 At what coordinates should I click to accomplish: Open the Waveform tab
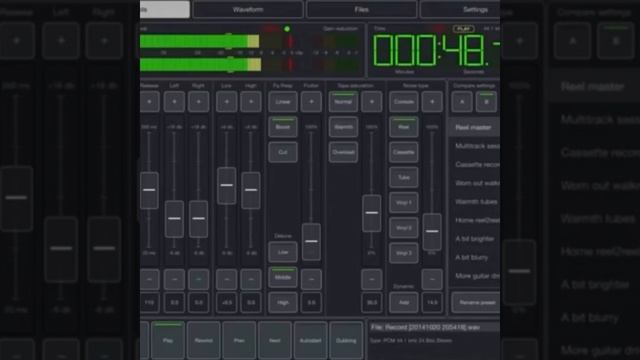pos(248,9)
